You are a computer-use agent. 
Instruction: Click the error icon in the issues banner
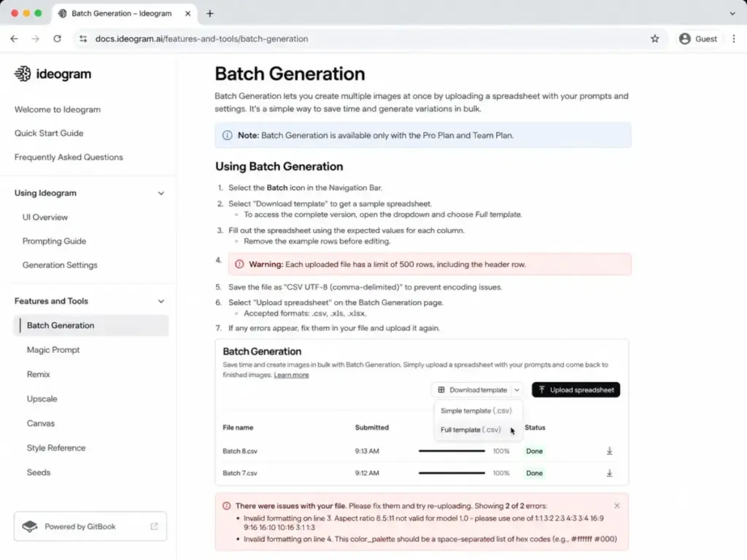point(227,506)
